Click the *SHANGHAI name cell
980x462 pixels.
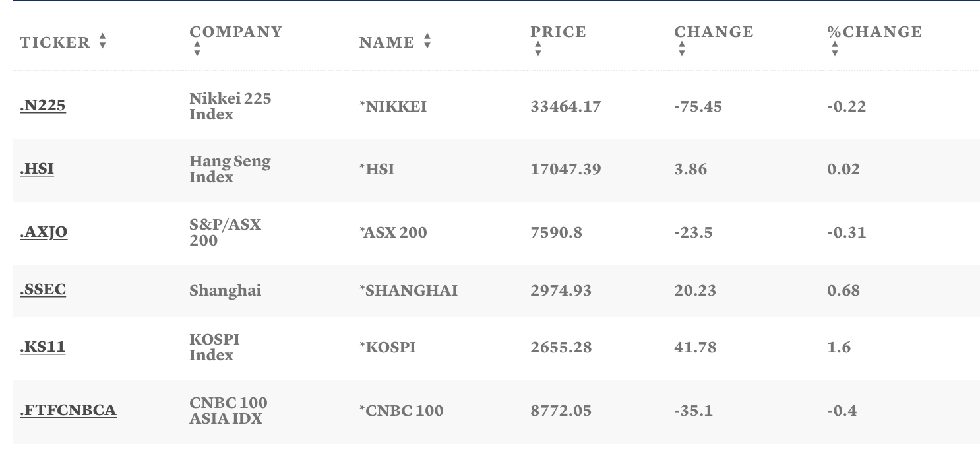[408, 290]
